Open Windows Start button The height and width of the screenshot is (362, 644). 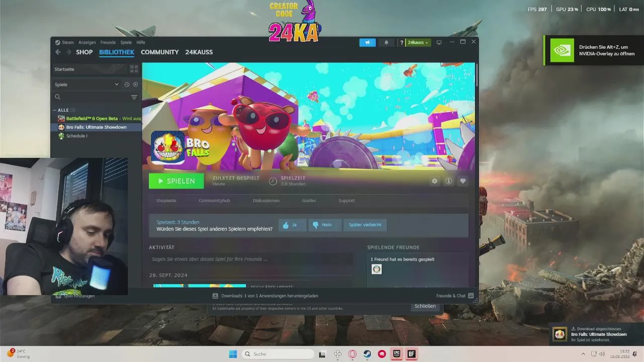click(x=233, y=354)
